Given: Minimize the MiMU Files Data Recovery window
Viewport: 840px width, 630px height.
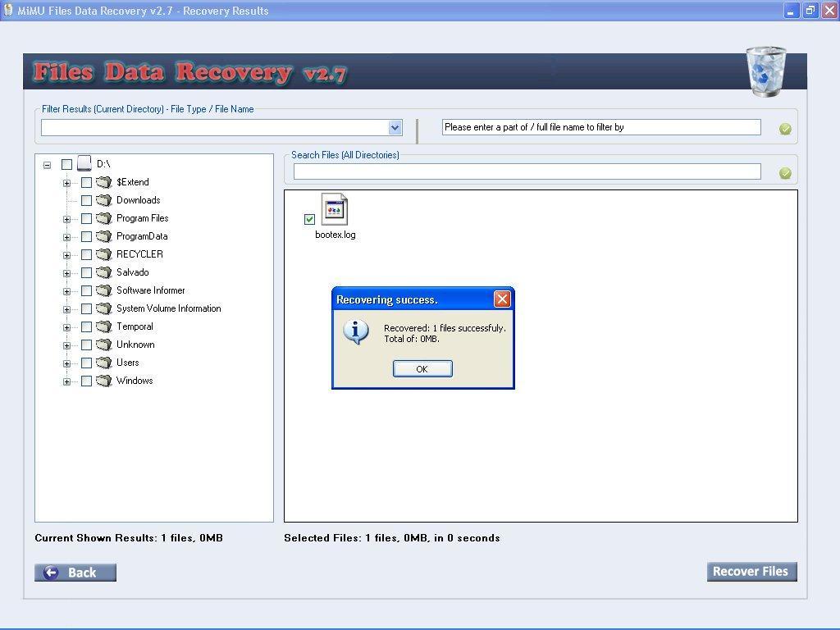Looking at the screenshot, I should [x=792, y=10].
